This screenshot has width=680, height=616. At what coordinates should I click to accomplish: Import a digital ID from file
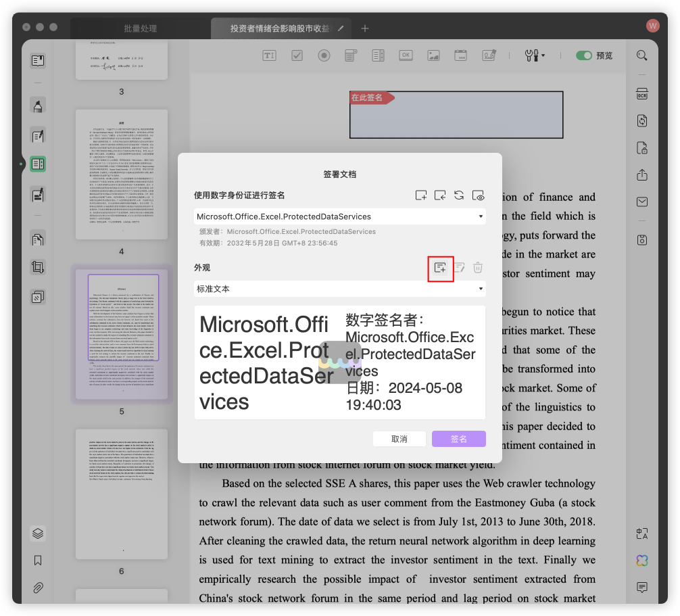tap(440, 195)
